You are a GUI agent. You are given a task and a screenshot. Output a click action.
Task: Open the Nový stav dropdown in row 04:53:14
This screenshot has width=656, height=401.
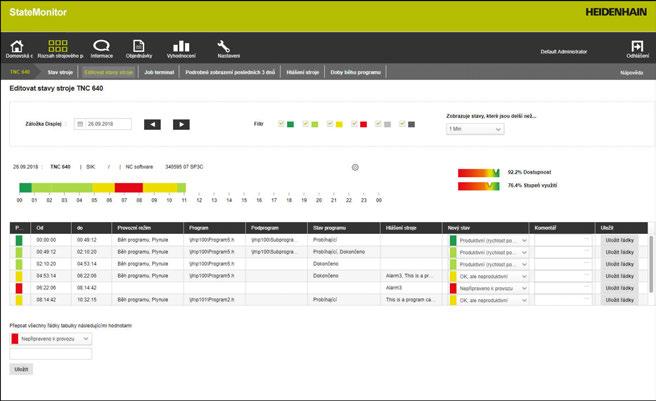[489, 276]
